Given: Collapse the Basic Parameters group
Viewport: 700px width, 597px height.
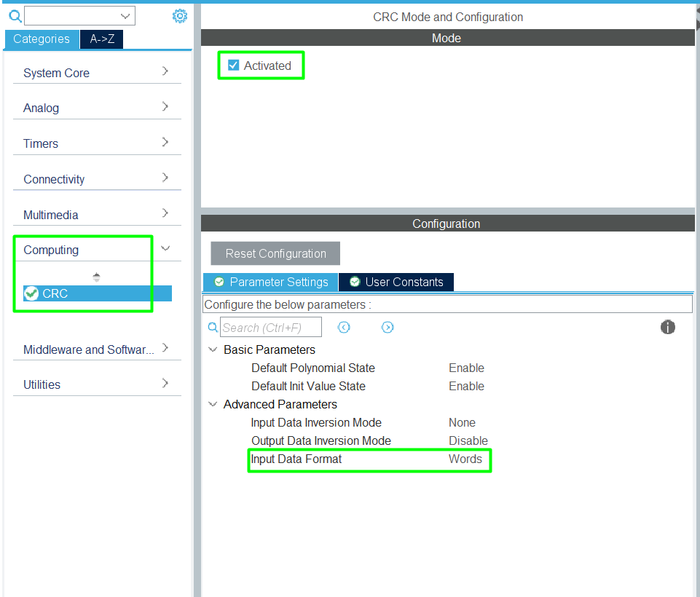Looking at the screenshot, I should click(213, 350).
